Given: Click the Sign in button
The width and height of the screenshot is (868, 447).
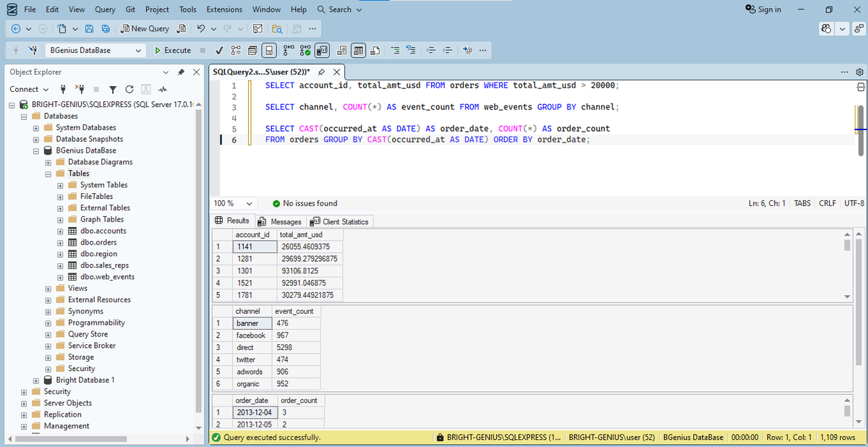Looking at the screenshot, I should coord(763,9).
